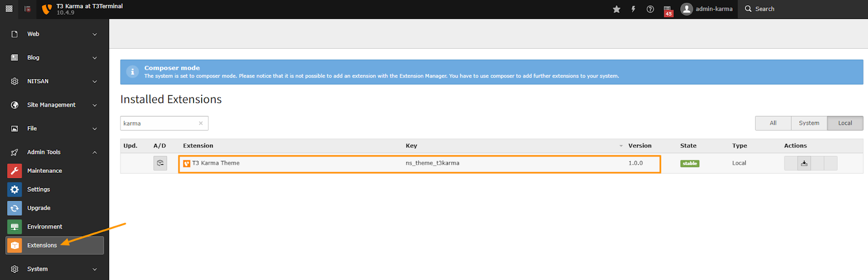Collapse the Admin Tools group

click(x=95, y=152)
